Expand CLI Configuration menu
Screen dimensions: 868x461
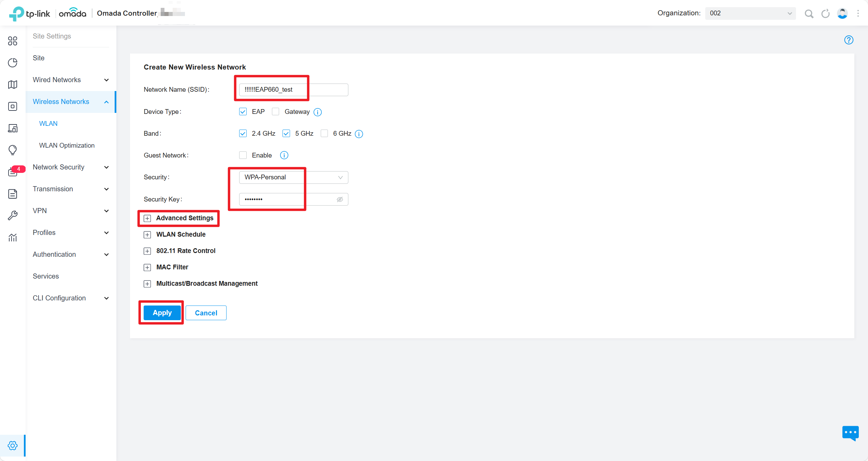click(71, 298)
